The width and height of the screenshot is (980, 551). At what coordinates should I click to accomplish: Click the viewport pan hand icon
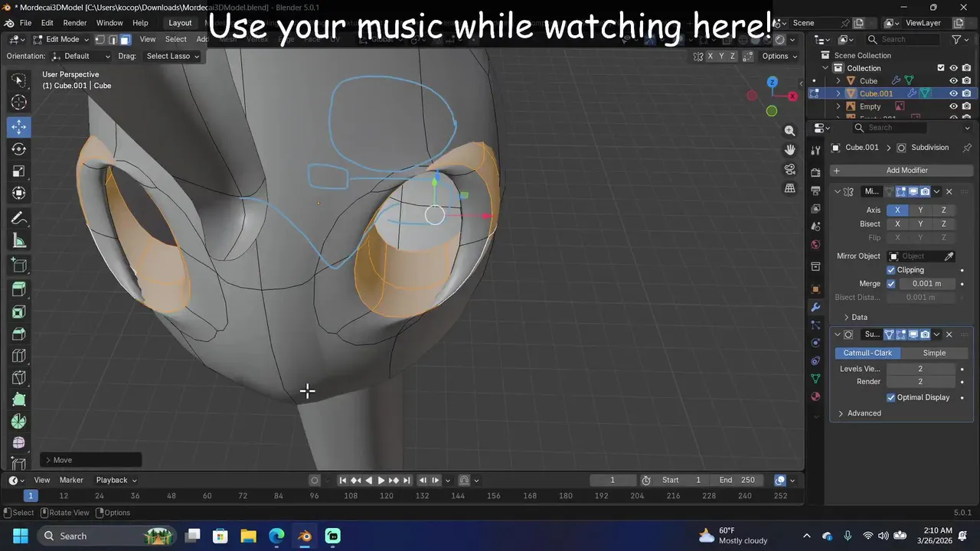pyautogui.click(x=790, y=150)
